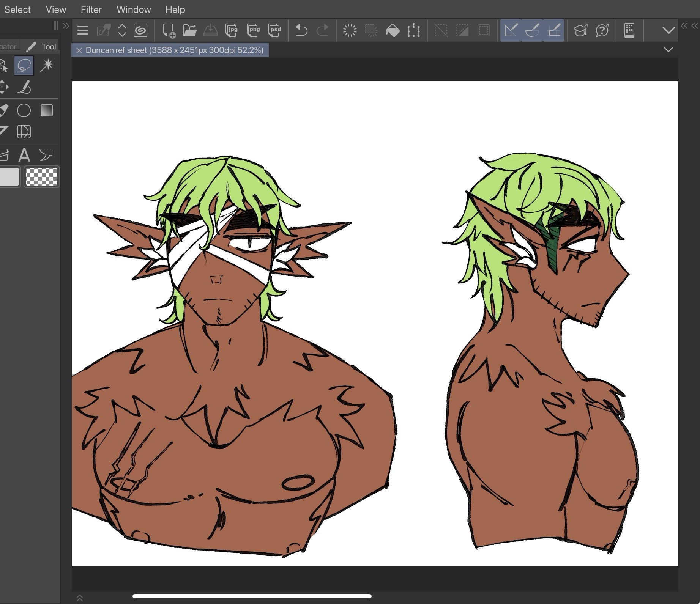Open the hamburger main menu in command bar
This screenshot has width=700, height=604.
coord(83,30)
